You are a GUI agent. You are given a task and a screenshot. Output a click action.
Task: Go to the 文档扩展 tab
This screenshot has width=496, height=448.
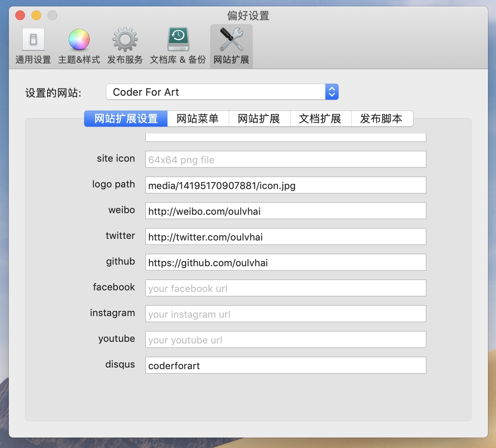[320, 119]
